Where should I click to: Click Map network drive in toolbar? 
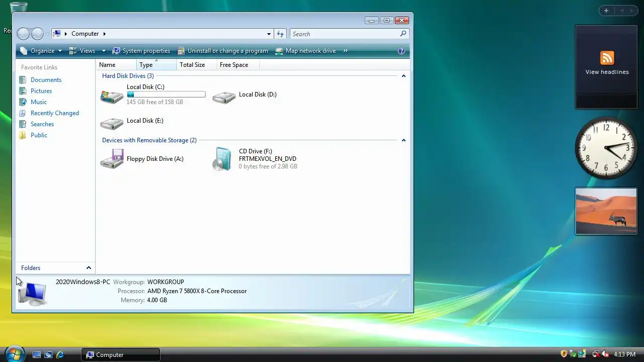click(305, 51)
